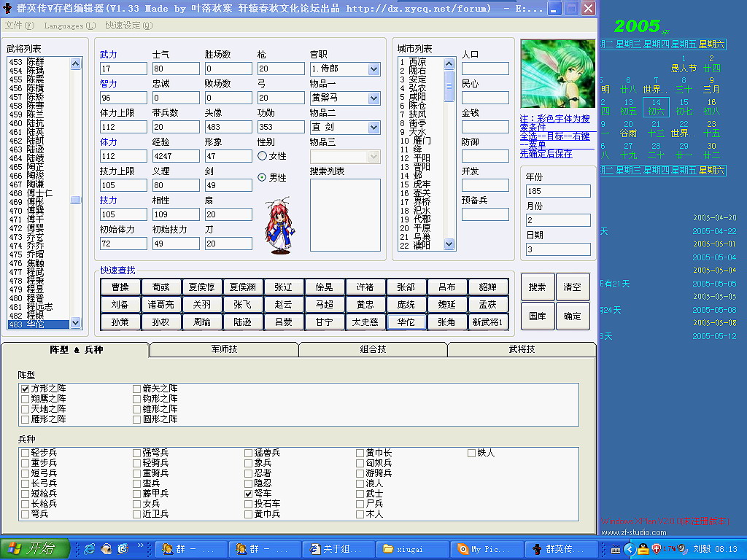Click the red shield security tray icon

[x=657, y=548]
